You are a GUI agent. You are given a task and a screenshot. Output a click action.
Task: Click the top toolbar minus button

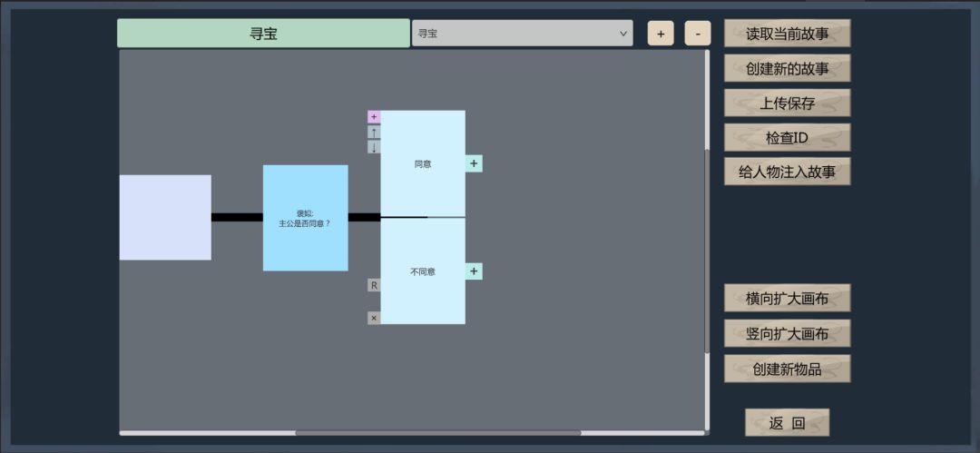point(698,34)
